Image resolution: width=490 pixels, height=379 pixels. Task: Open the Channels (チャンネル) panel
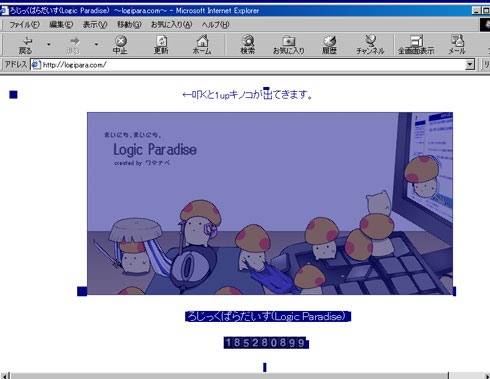[x=370, y=45]
